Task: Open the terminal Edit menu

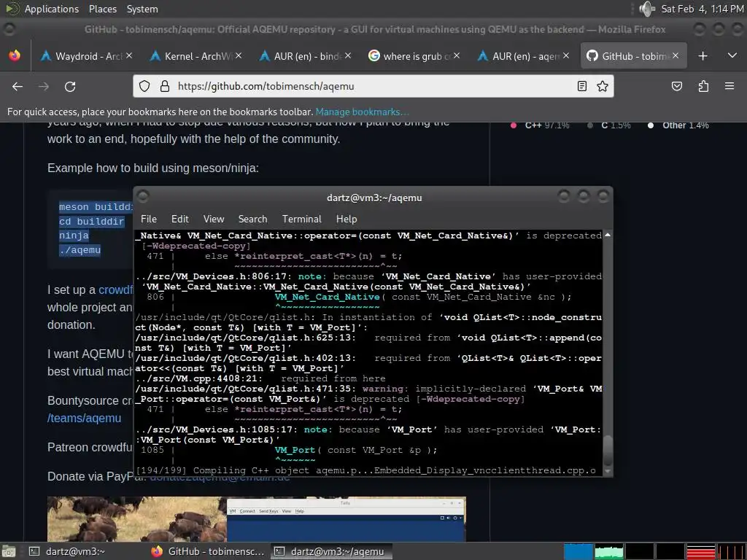Action: [x=180, y=219]
